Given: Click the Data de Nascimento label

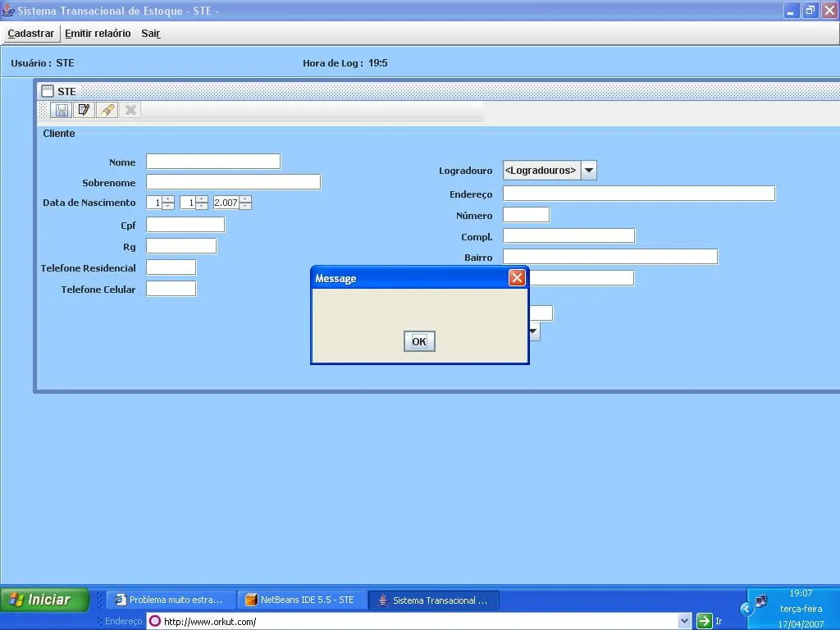Looking at the screenshot, I should click(x=89, y=203).
